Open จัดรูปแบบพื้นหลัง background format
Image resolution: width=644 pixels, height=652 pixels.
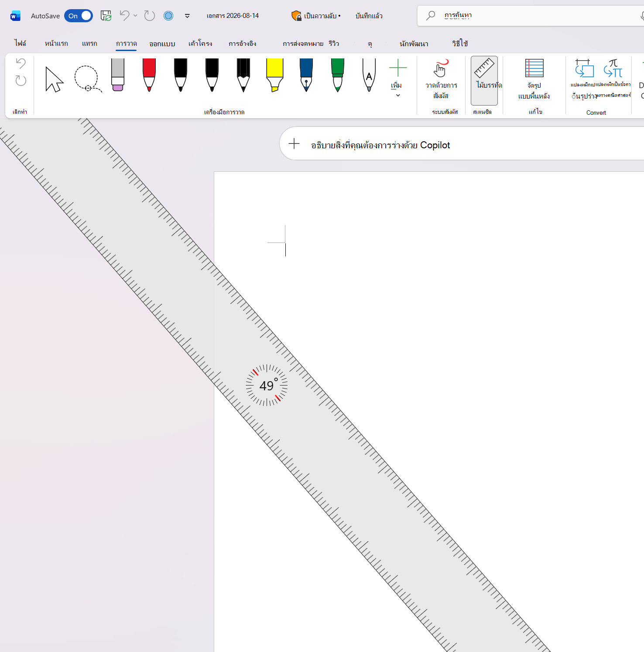pyautogui.click(x=534, y=80)
